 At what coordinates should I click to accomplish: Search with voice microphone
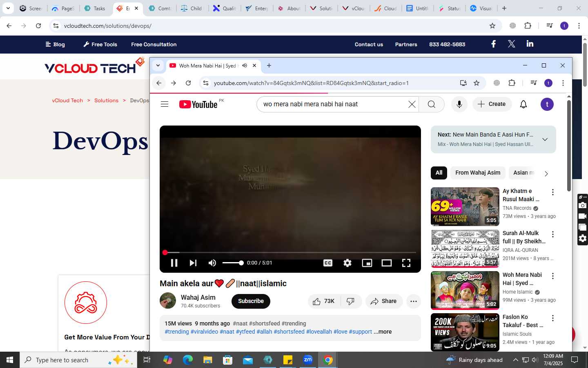coord(459,104)
